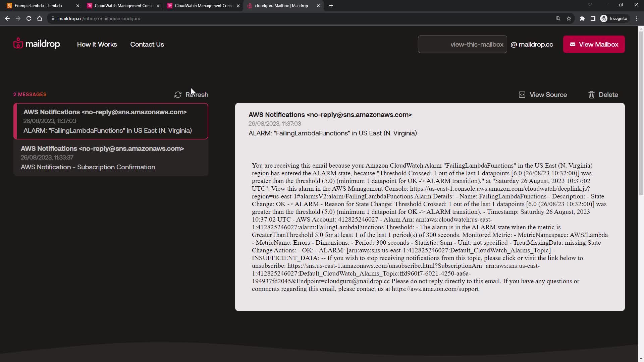Click the Delete trash can icon

[x=591, y=95]
